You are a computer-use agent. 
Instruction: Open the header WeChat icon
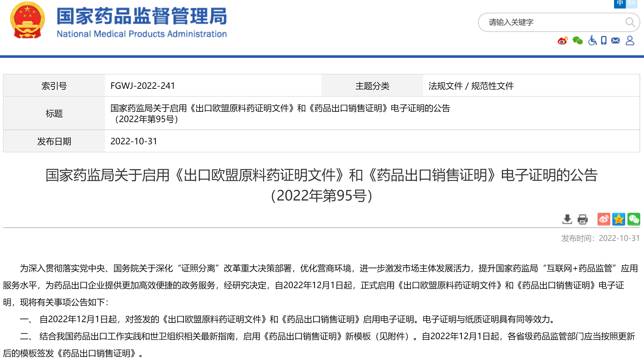[577, 41]
